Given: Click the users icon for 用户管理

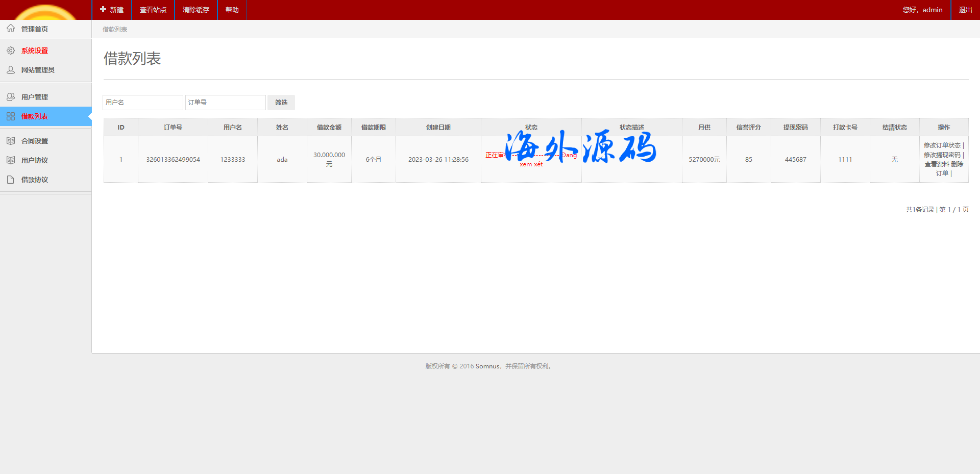Looking at the screenshot, I should click(11, 97).
